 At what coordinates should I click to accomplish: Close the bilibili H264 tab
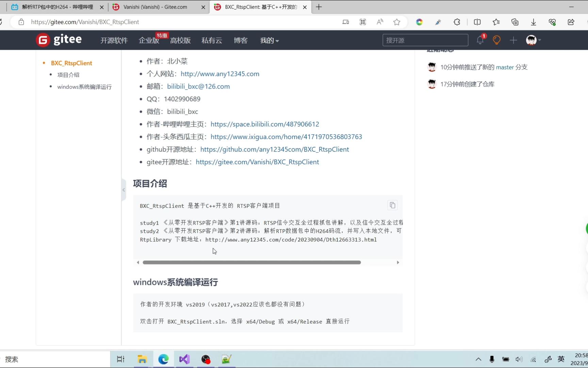[x=101, y=7]
